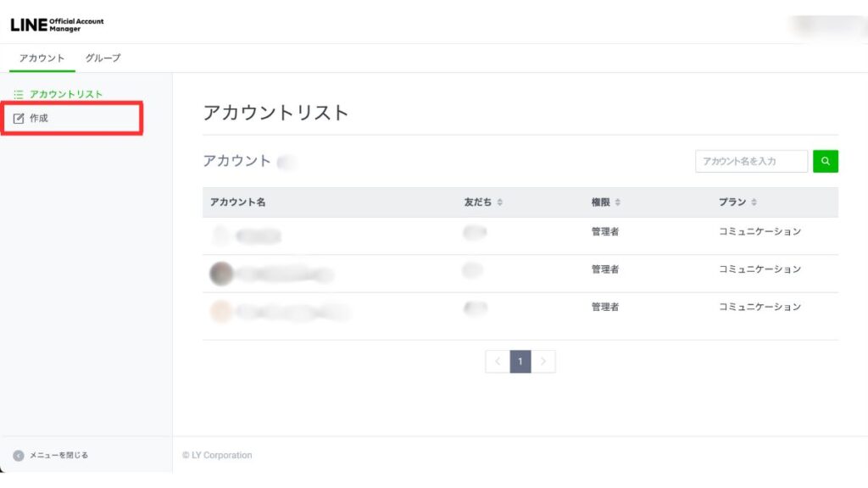868x488 pixels.
Task: Sort by 権限 column arrows
Action: [x=618, y=202]
